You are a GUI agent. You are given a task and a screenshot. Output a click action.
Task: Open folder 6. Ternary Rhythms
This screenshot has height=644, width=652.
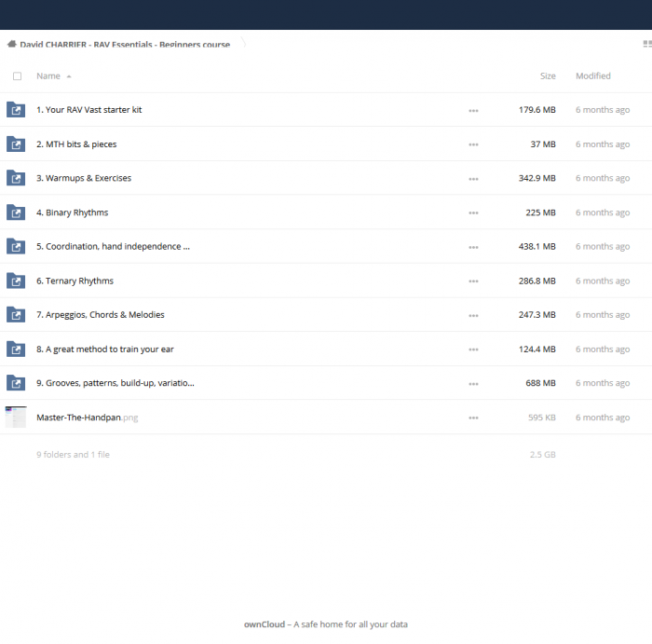coord(75,281)
